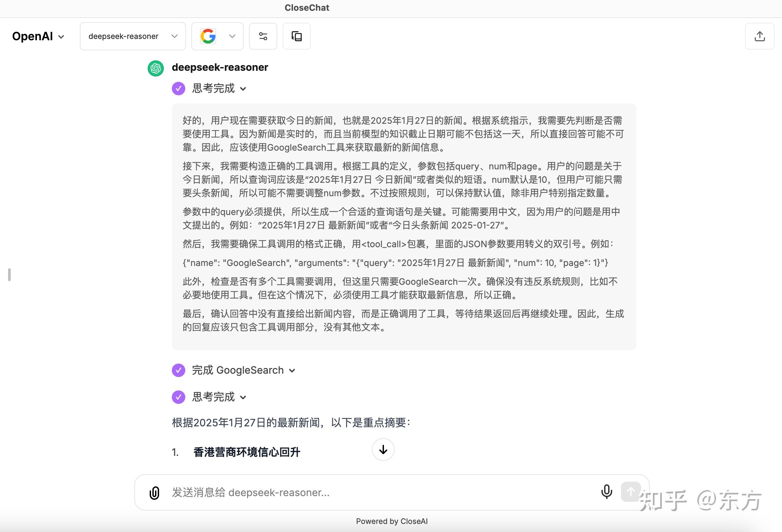Open the deepseek-reasoner model selector
The width and height of the screenshot is (782, 532).
133,36
